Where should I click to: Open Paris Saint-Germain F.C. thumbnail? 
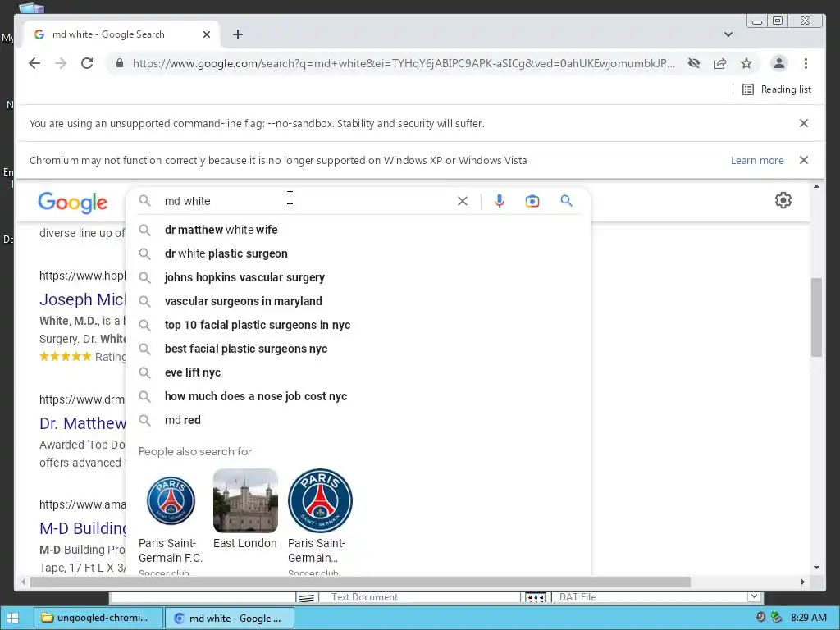click(x=171, y=501)
